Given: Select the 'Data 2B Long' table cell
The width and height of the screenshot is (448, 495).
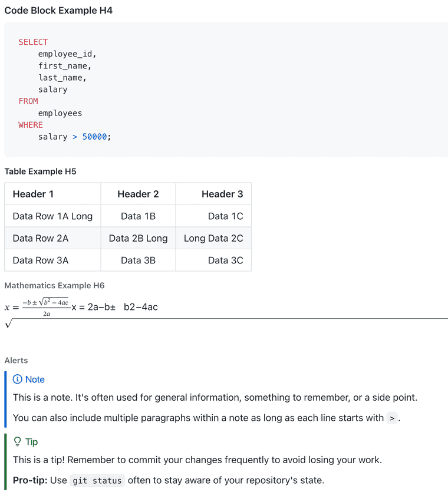Looking at the screenshot, I should coord(138,238).
